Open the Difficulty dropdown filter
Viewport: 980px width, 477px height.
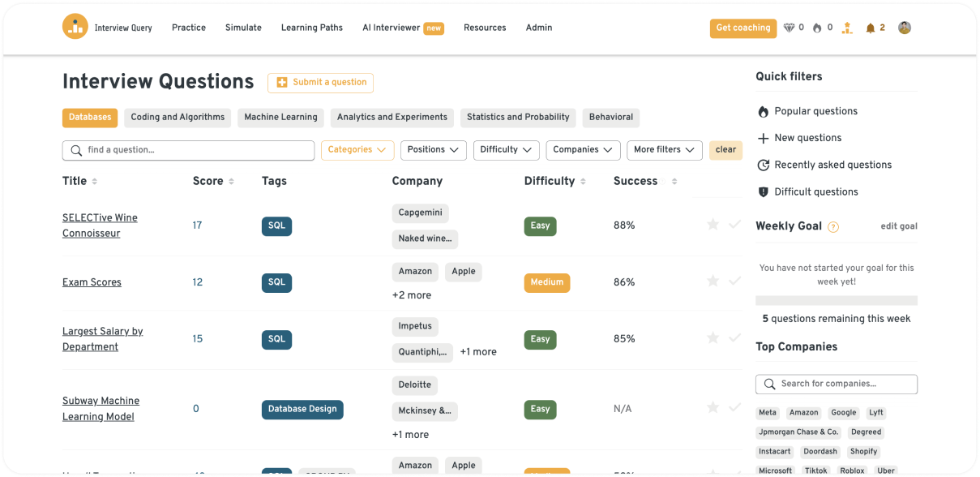pos(506,150)
